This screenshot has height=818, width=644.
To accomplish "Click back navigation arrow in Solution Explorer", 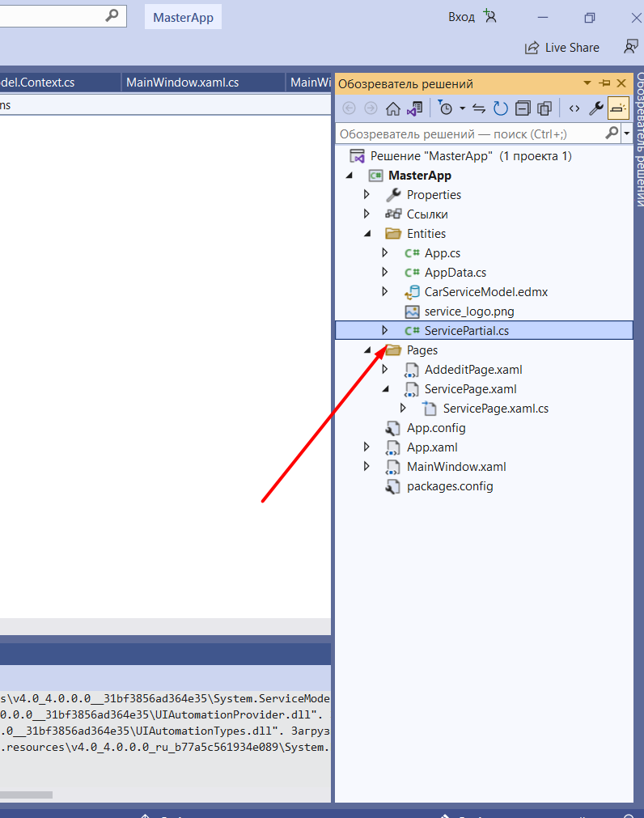I will (x=349, y=108).
